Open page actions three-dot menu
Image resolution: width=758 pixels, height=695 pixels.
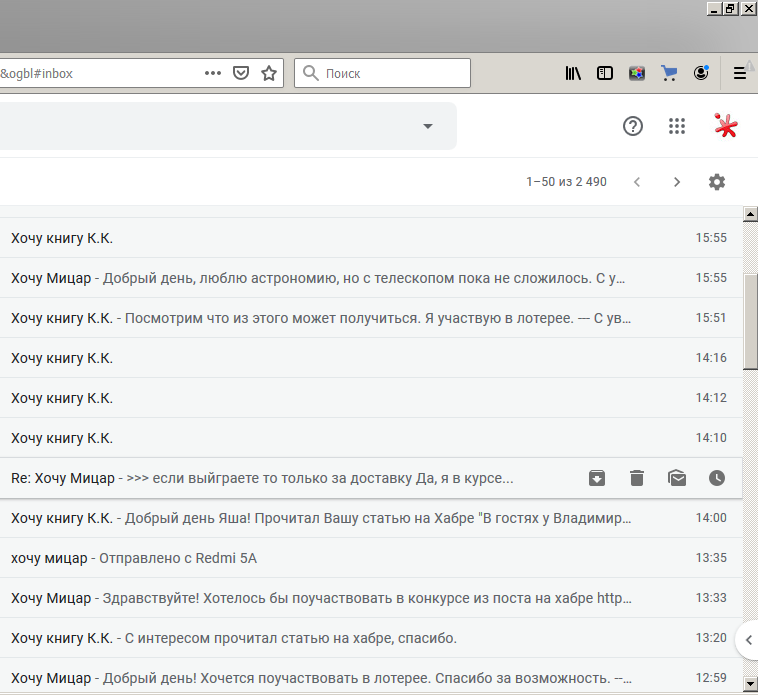point(213,73)
